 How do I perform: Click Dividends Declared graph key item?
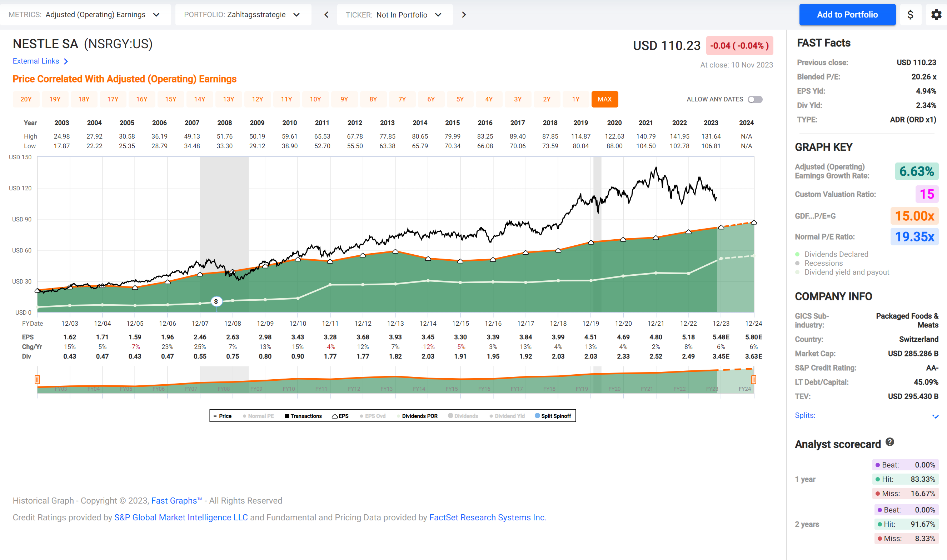point(832,254)
